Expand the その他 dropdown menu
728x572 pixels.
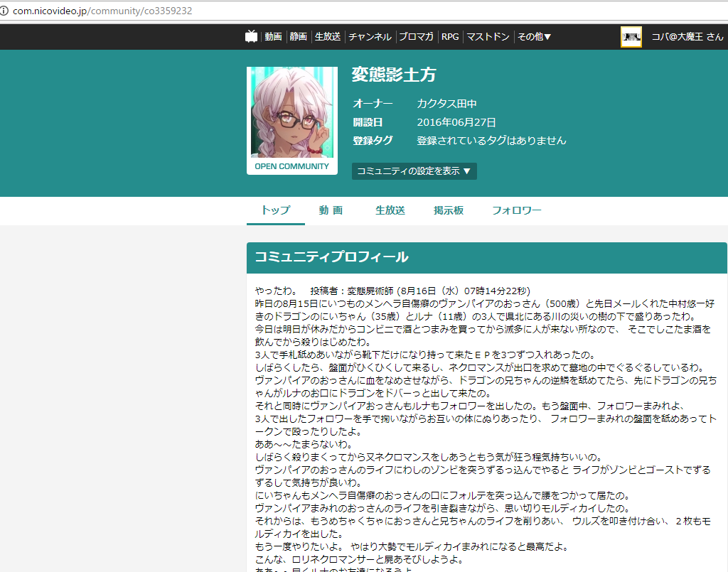pyautogui.click(x=534, y=37)
